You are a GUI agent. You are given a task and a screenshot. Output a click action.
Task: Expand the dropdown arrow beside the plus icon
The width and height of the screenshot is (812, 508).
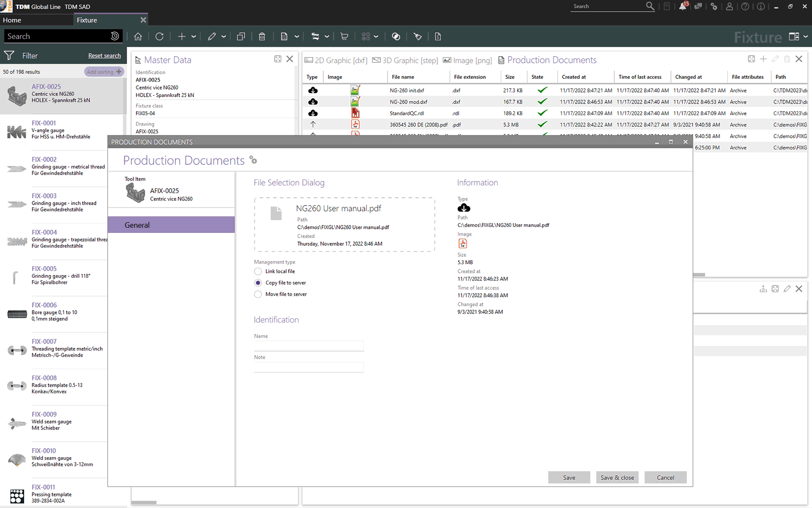[x=194, y=37]
